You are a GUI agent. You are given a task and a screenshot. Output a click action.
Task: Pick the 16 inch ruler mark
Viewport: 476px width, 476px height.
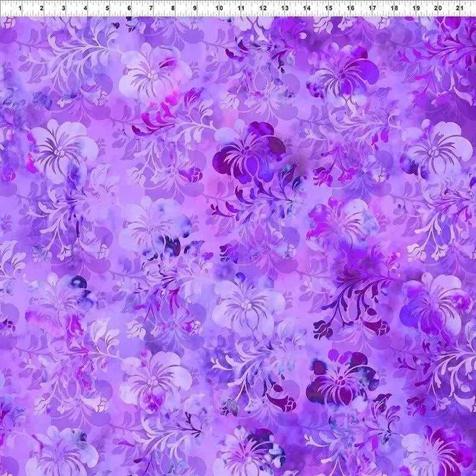pos(350,9)
